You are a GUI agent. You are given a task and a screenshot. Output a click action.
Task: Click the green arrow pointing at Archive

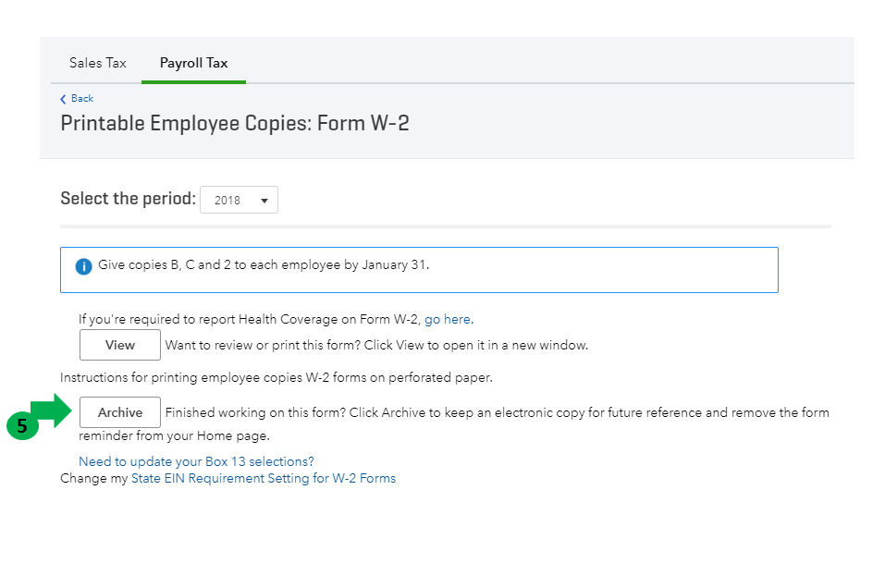(x=52, y=410)
